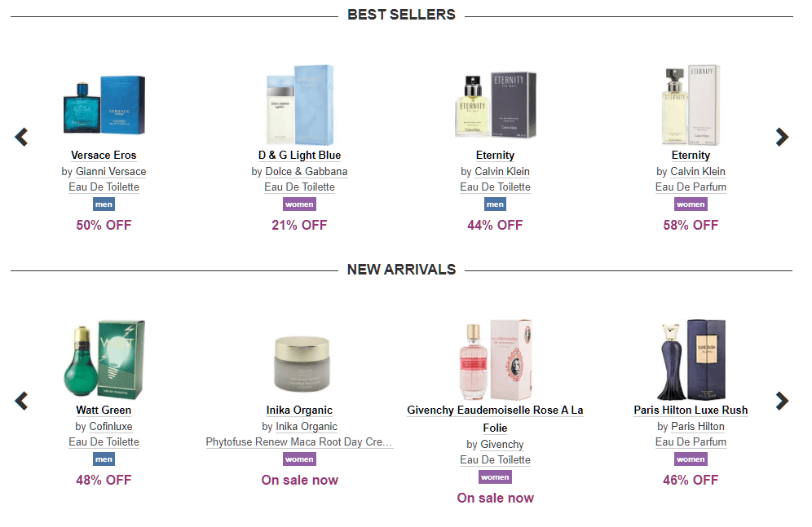Click the '50% OFF' label under Versace Eros
Screen dimensions: 812x527
(x=104, y=225)
